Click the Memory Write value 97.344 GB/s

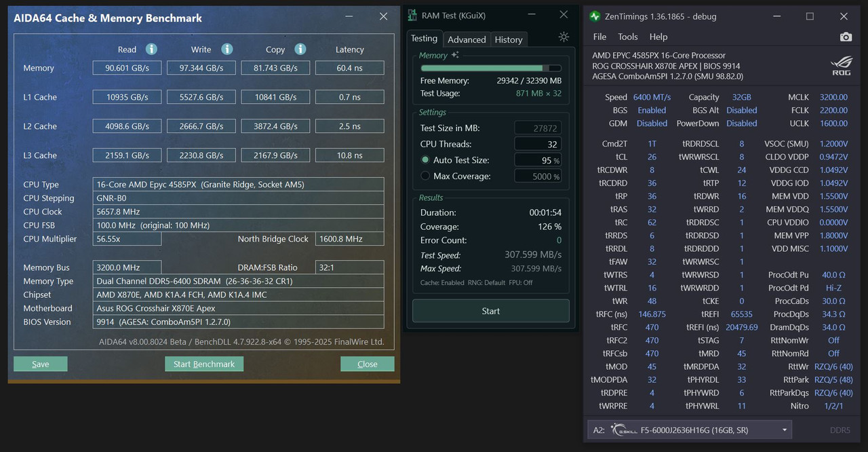point(201,68)
